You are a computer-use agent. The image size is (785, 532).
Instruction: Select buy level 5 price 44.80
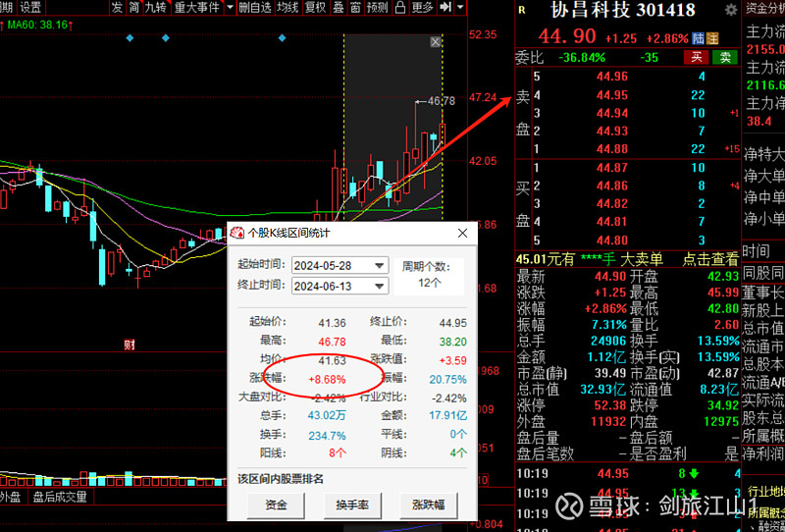click(611, 239)
